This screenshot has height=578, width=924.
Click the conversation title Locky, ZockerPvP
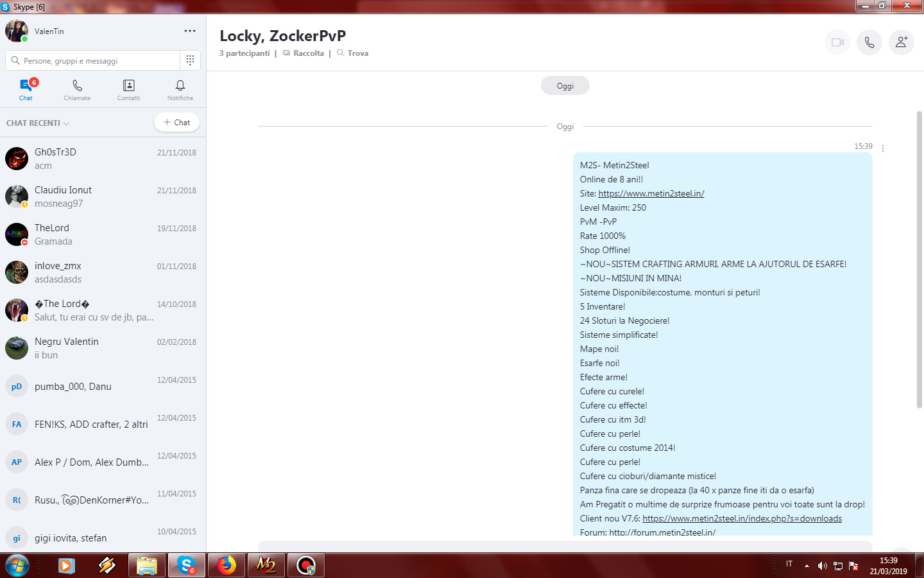[x=282, y=35]
